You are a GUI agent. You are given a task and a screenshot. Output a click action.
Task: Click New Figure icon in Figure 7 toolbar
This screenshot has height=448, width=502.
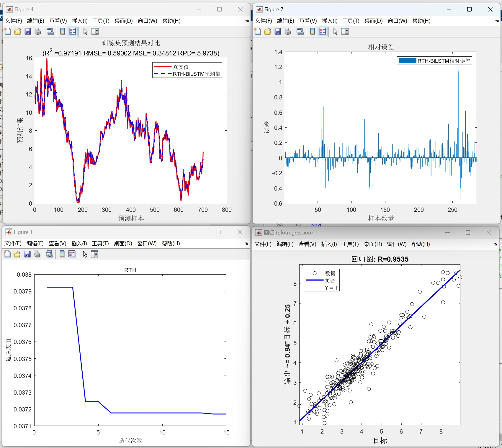(258, 31)
